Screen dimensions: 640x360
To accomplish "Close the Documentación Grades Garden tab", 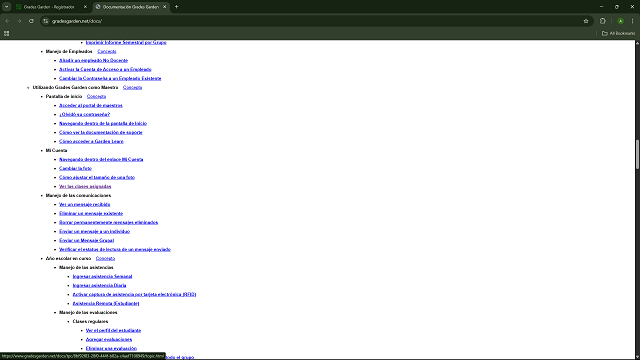I will click(x=164, y=7).
